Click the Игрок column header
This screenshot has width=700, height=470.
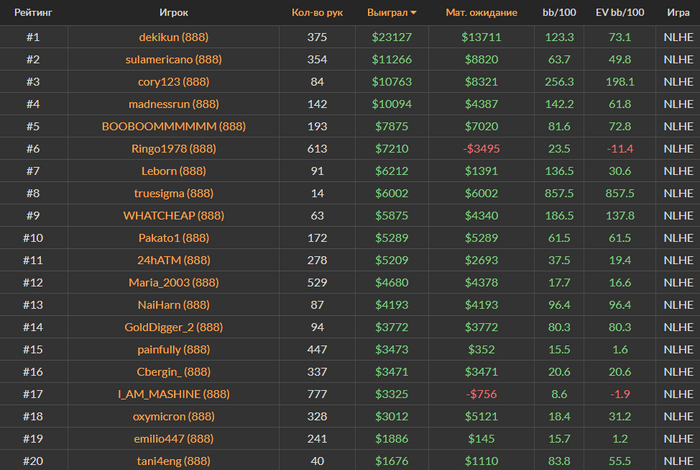click(174, 12)
